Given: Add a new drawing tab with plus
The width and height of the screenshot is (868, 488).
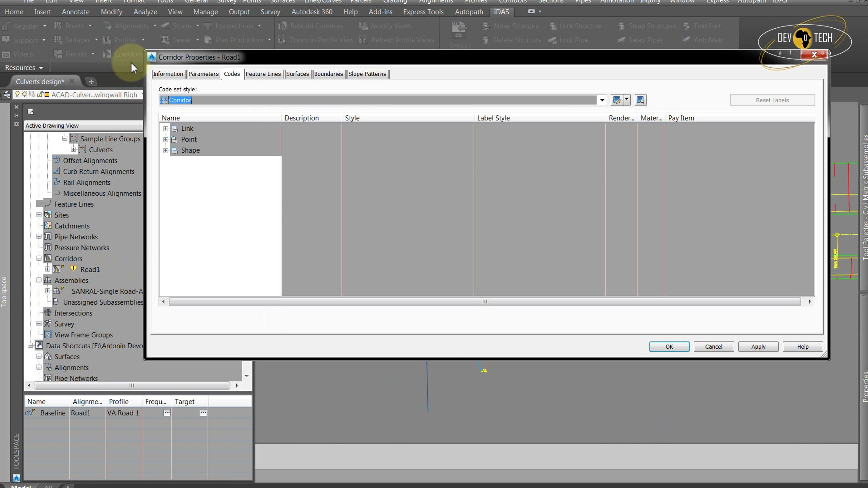Looking at the screenshot, I should 91,82.
